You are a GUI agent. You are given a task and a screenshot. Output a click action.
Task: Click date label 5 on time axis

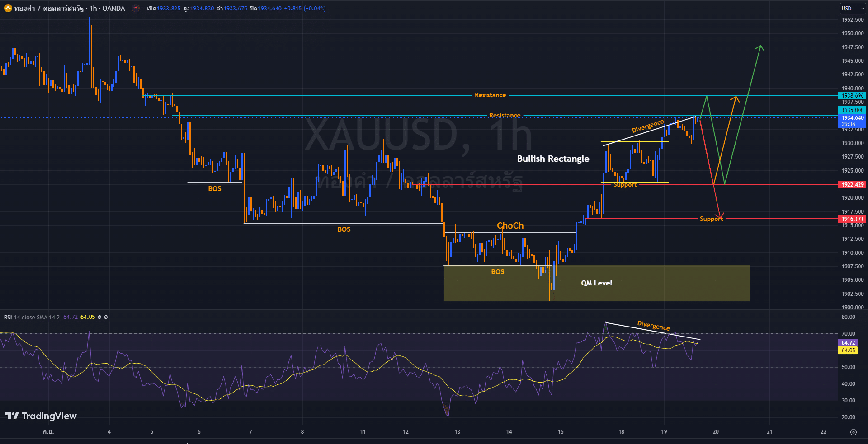[x=152, y=432]
